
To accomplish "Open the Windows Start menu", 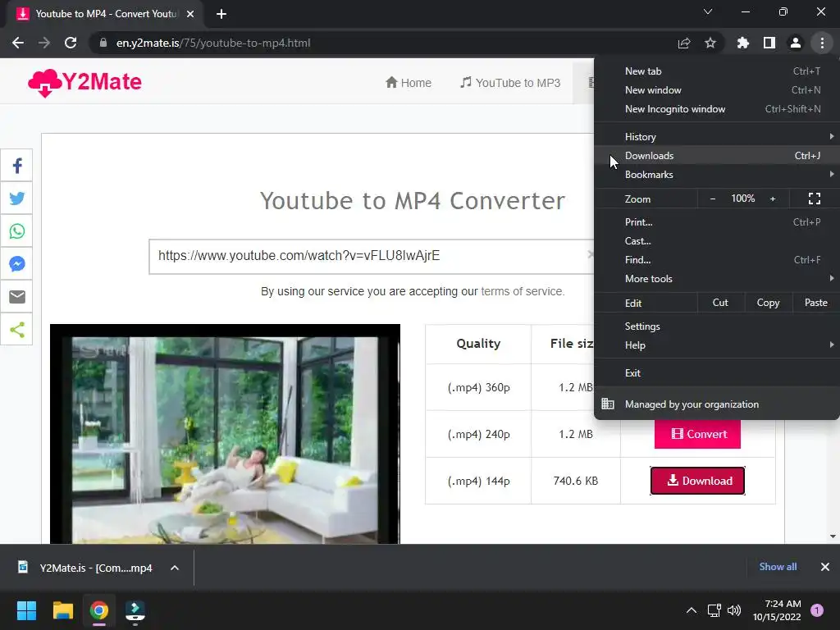I will 26,610.
